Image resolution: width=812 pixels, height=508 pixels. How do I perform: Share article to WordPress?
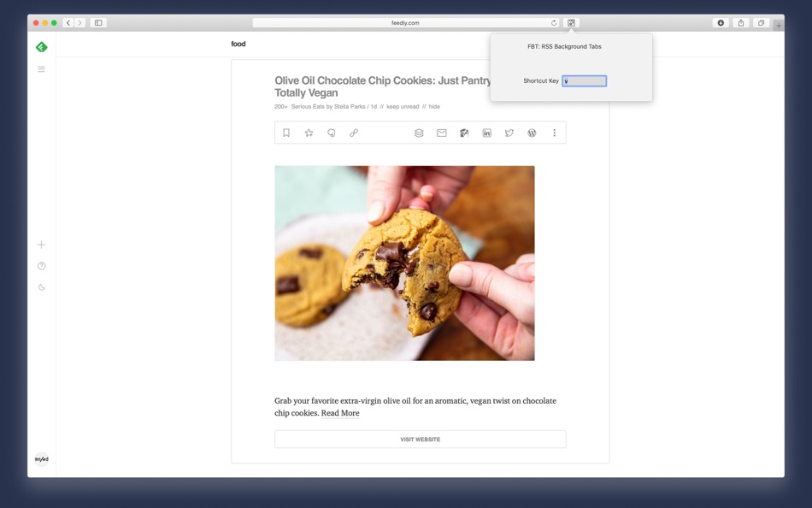(x=532, y=133)
